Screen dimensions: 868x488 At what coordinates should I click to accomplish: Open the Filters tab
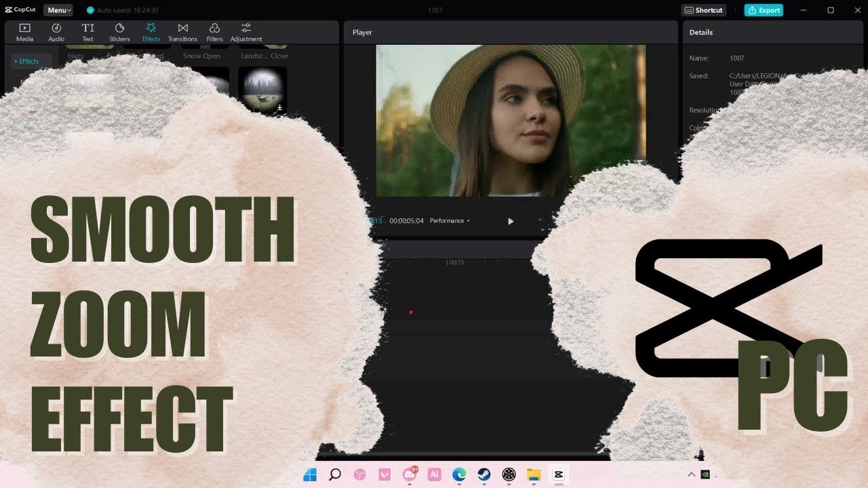point(214,32)
